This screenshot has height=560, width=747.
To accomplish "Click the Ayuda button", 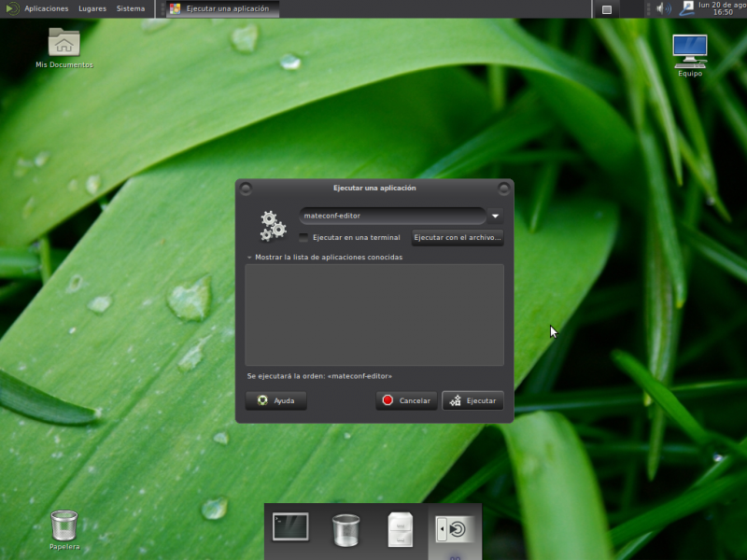I will [x=275, y=400].
